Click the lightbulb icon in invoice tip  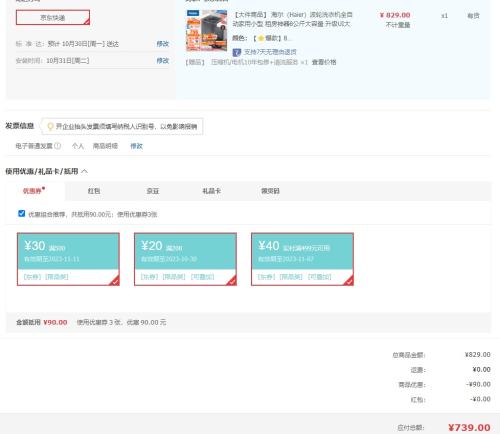[50, 126]
